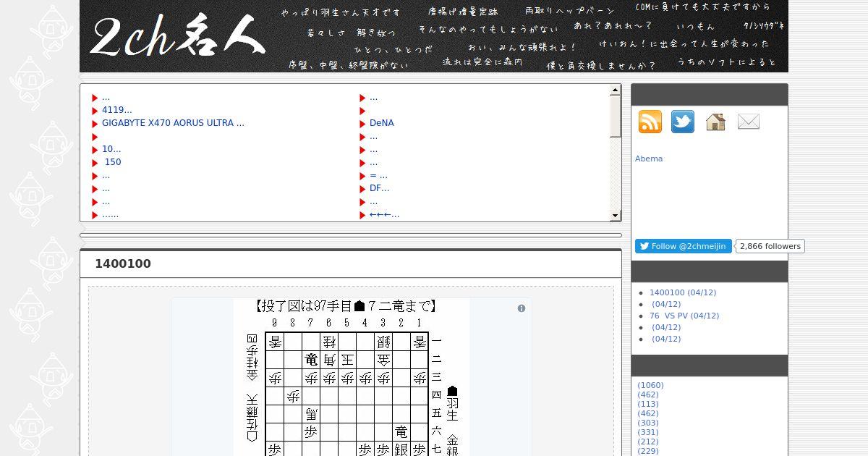Screen dimensions: 868x456
Task: Click the headline list scroll-down arrow
Action: [x=616, y=215]
